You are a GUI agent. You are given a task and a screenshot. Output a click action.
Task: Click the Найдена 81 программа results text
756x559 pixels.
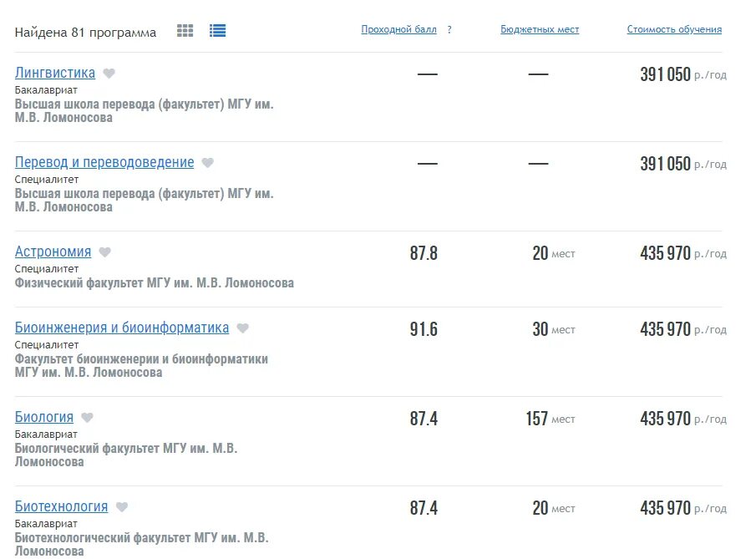85,33
